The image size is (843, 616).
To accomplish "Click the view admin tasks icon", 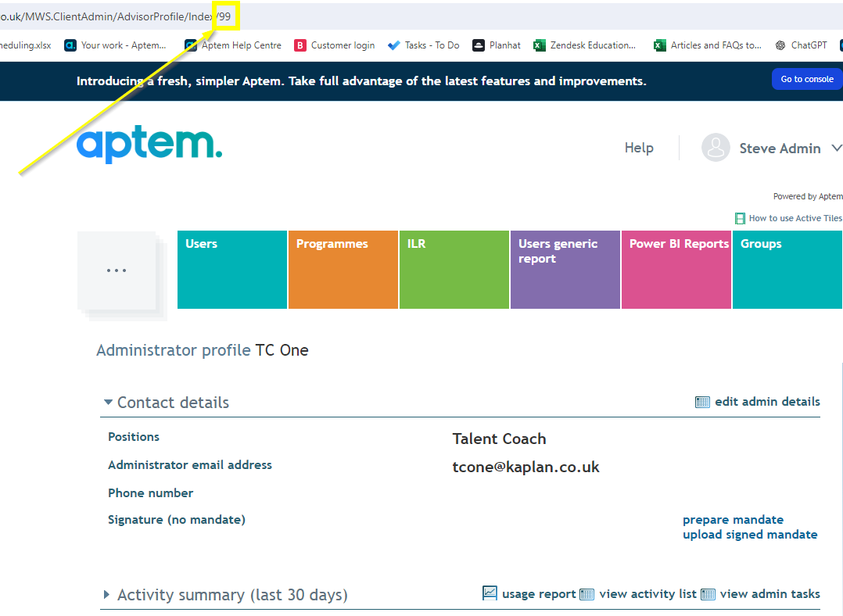I will [x=708, y=594].
